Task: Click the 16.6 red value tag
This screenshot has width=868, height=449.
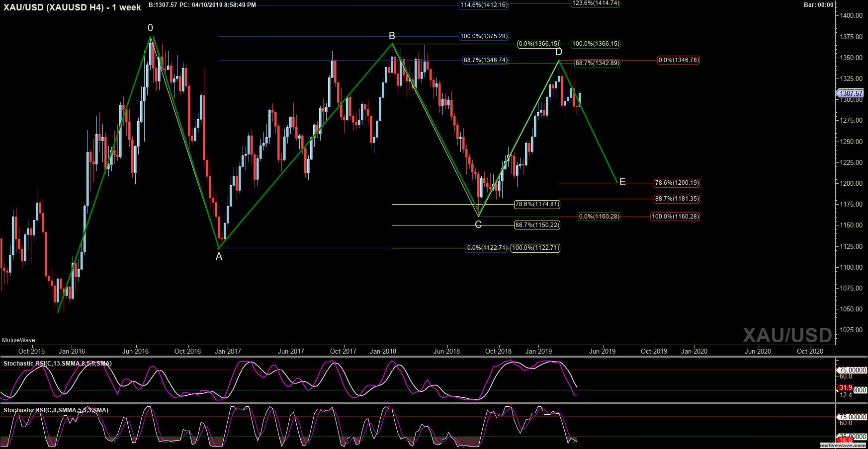Action: [x=845, y=441]
